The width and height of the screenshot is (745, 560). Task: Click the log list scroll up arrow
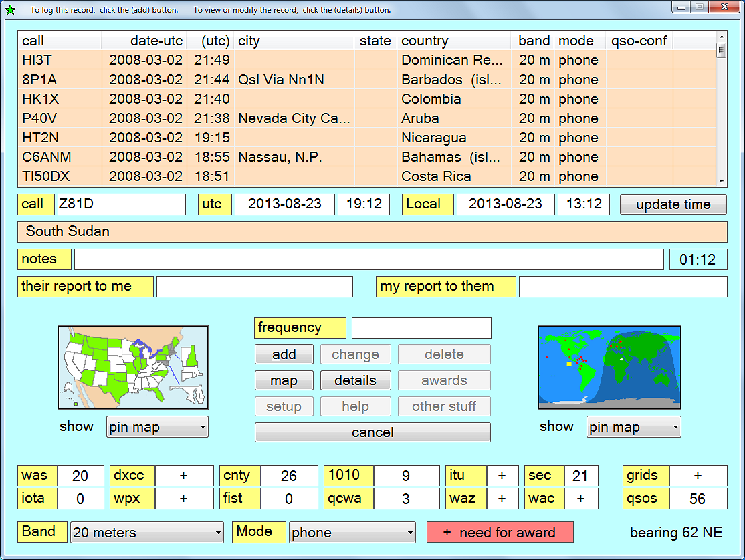pos(721,37)
